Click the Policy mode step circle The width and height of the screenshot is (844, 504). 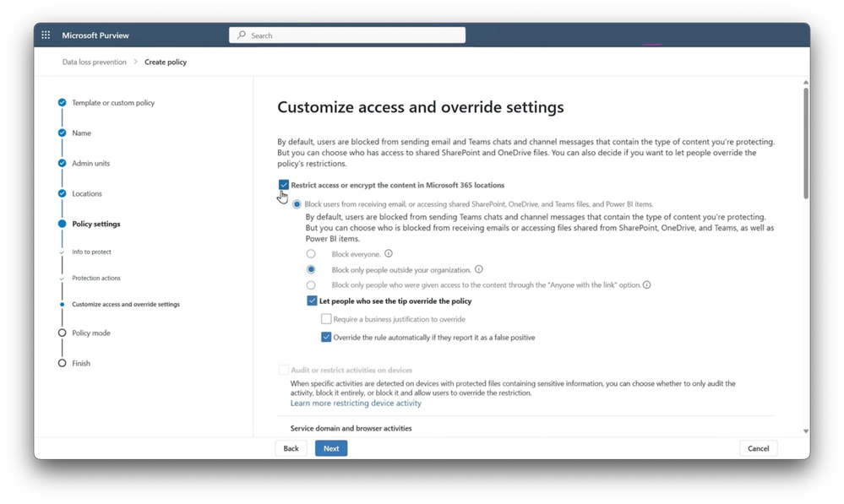62,333
